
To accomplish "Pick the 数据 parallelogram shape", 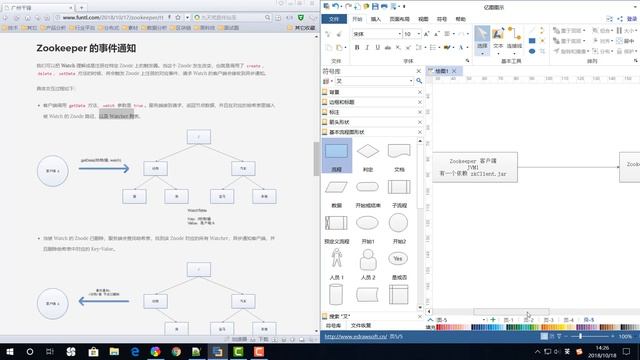I will click(x=337, y=192).
